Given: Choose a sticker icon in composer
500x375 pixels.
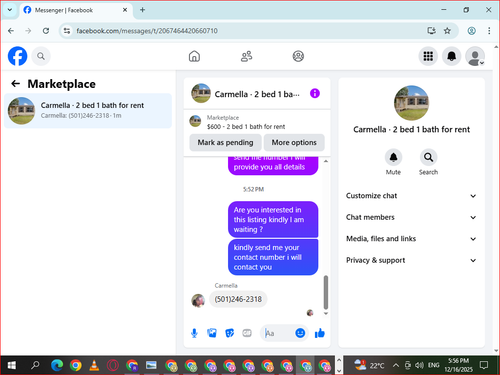Looking at the screenshot, I should [x=230, y=333].
